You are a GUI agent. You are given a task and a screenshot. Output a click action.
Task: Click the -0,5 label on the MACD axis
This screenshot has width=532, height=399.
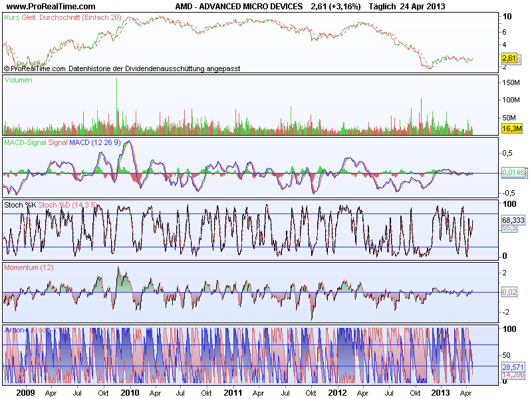tap(507, 193)
